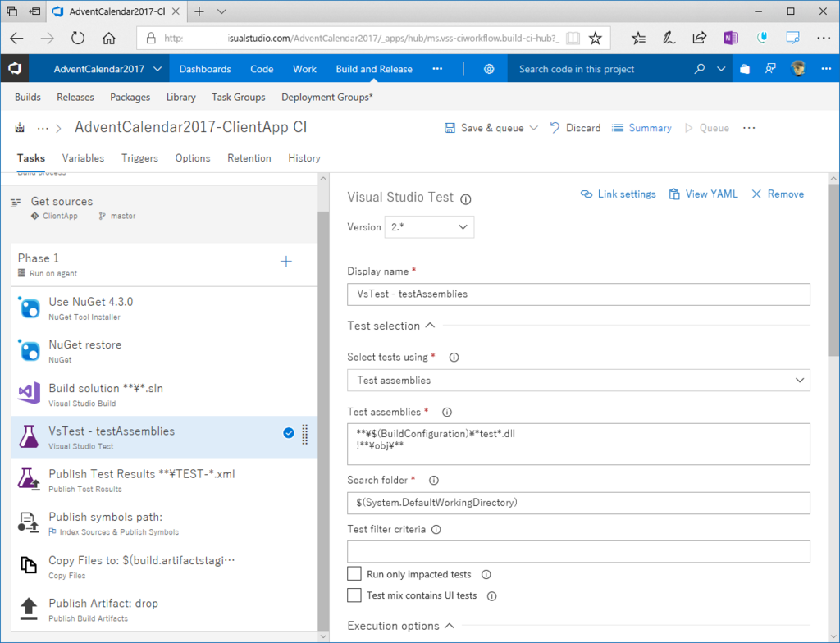Remove the Visual Studio Test task
Screen dimensions: 840x643
click(x=778, y=194)
